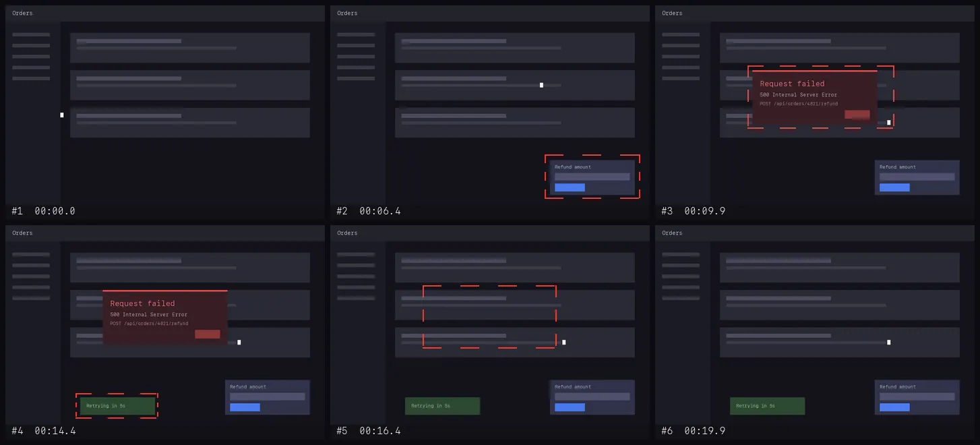Screen dimensions: 980x445
Task: Click 'Request failed' heading in frame #4
Action: pos(142,303)
